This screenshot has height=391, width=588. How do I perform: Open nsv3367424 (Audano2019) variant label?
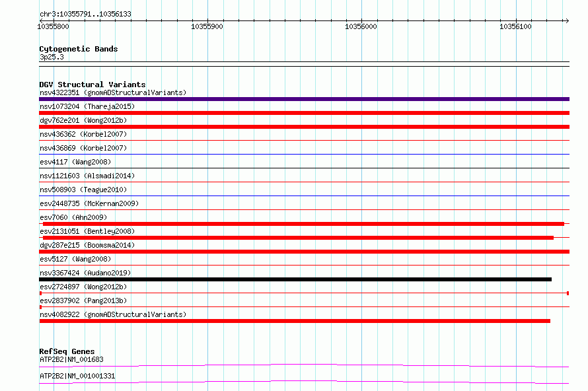[x=85, y=273]
